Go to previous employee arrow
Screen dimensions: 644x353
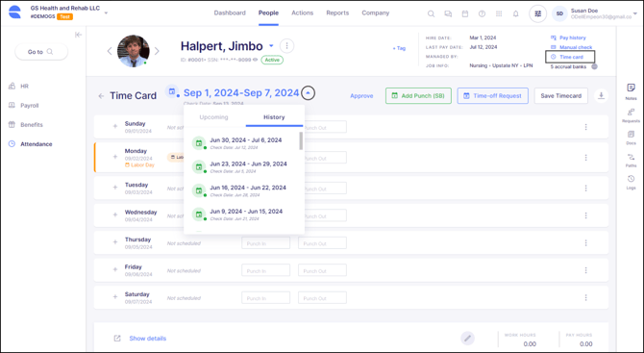[110, 51]
